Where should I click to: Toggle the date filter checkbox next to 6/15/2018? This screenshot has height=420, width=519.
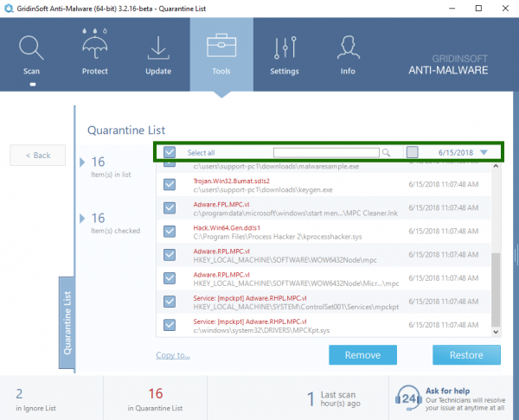pyautogui.click(x=412, y=152)
